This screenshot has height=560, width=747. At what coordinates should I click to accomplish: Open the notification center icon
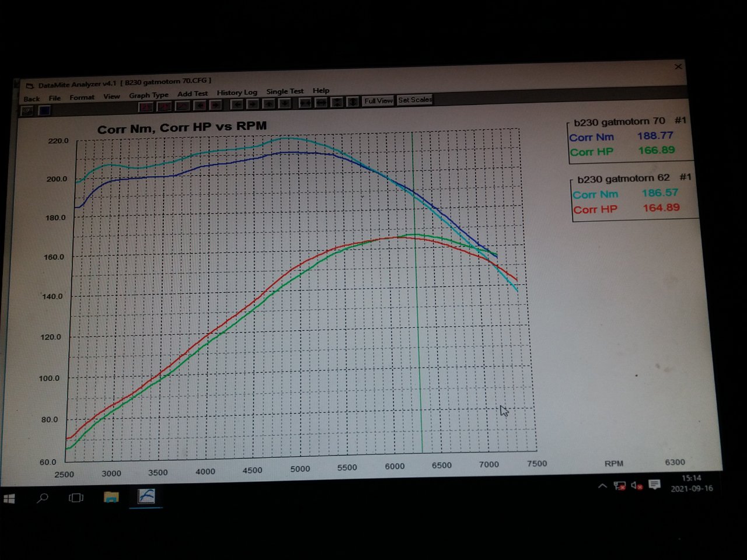pos(654,485)
